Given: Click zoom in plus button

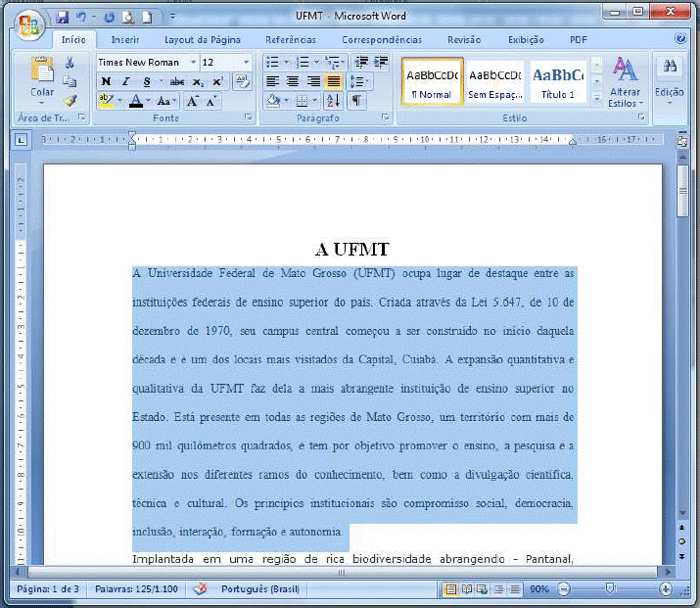Looking at the screenshot, I should pyautogui.click(x=666, y=589).
